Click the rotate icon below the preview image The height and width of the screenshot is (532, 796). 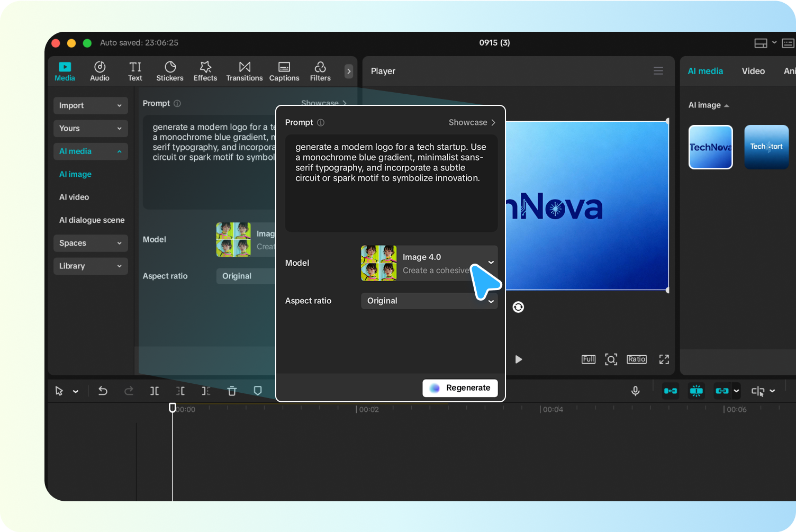[x=518, y=307]
